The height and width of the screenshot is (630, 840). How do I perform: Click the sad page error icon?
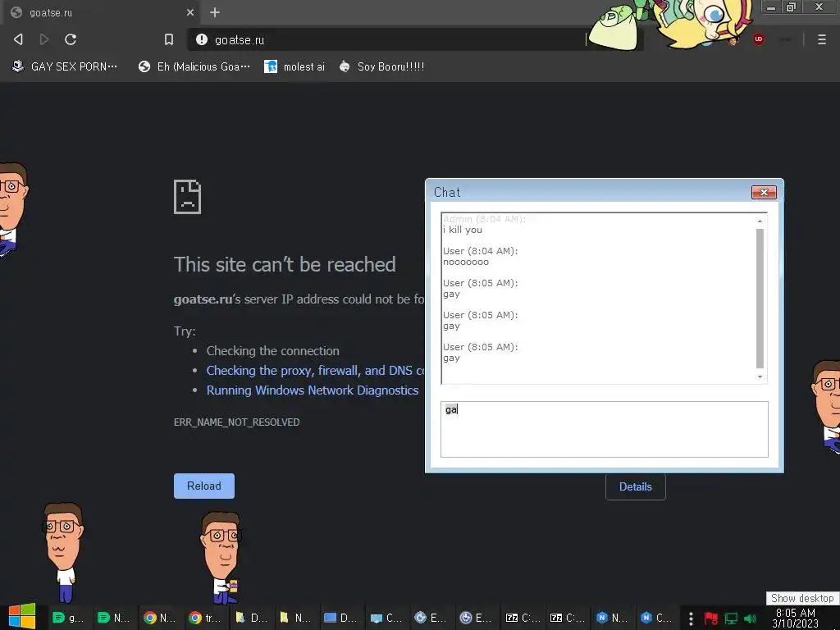click(x=188, y=197)
